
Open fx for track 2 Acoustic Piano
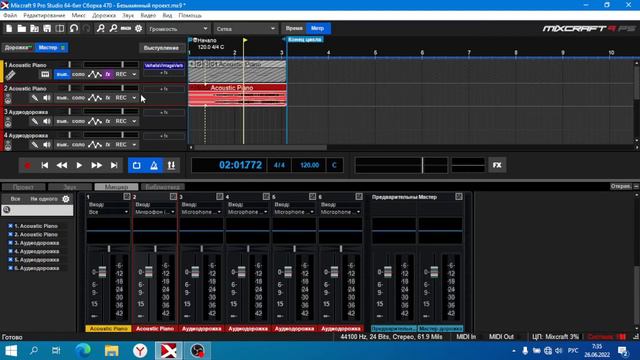[x=108, y=98]
